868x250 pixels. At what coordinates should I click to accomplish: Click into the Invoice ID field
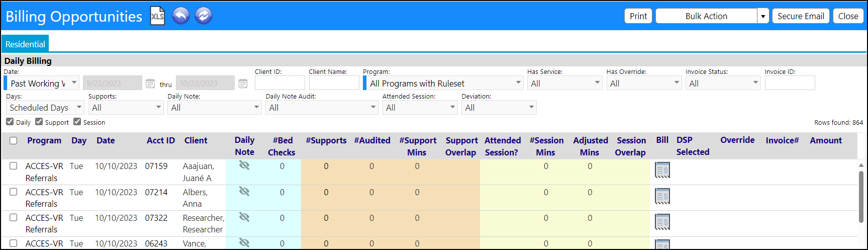(x=790, y=83)
